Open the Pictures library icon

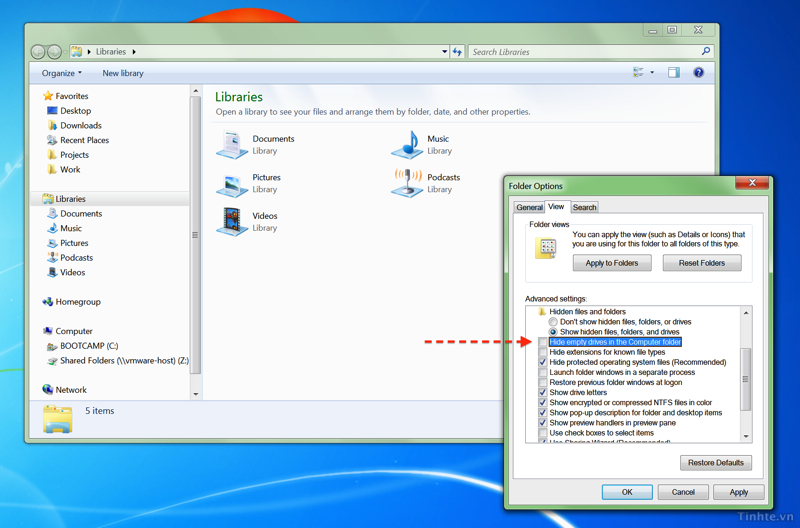[x=232, y=184]
